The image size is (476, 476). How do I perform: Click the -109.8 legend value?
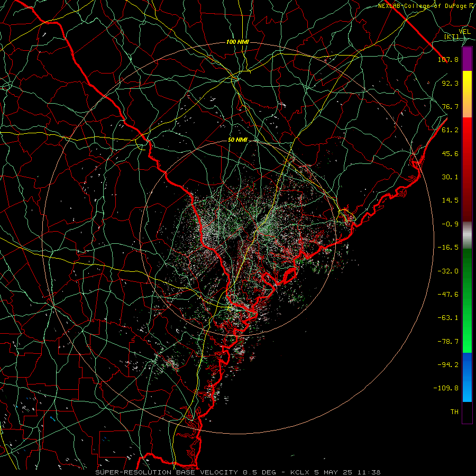(x=446, y=388)
